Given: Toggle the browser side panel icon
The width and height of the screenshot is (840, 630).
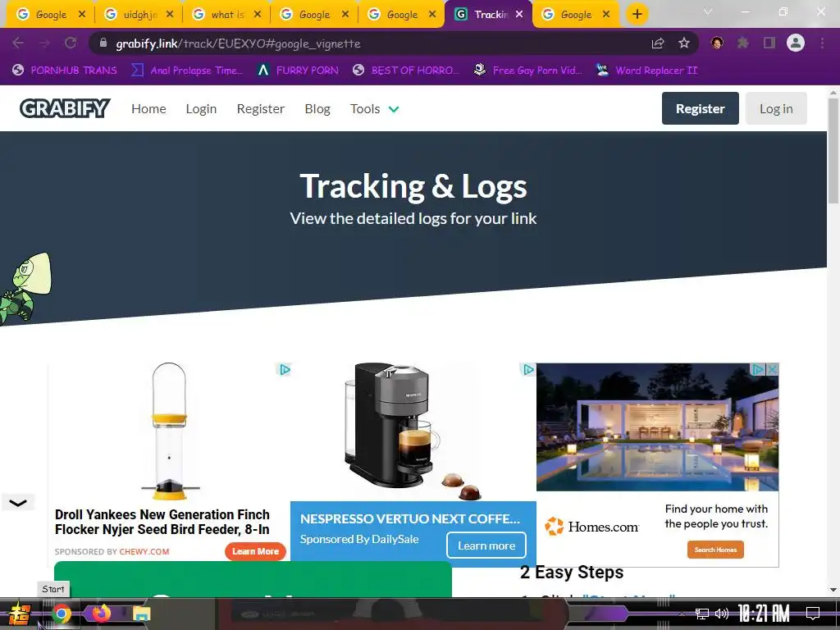Looking at the screenshot, I should (x=769, y=43).
